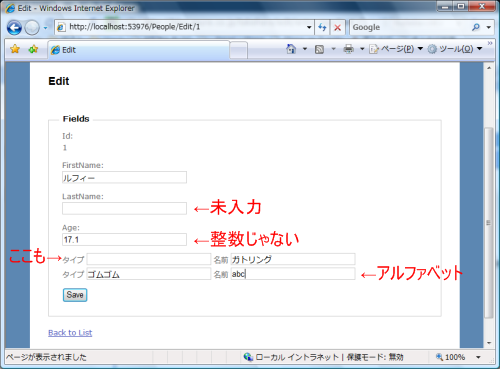Click the Save button

click(75, 295)
